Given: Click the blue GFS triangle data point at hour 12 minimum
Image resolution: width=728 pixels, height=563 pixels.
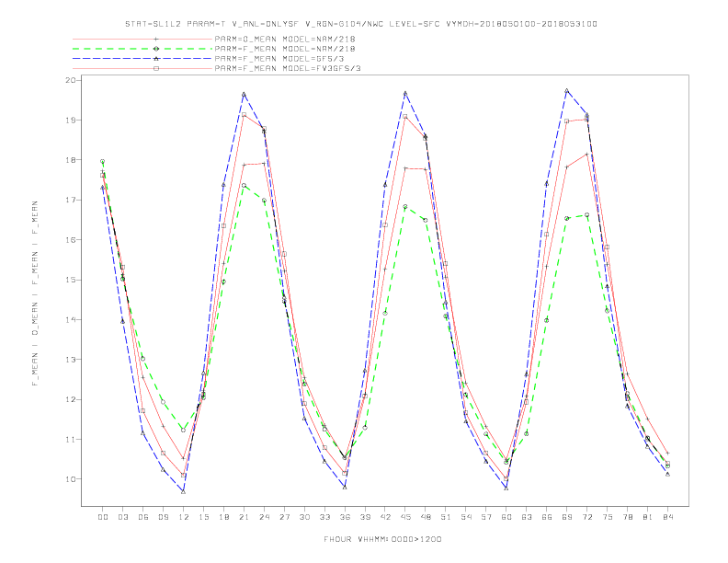Looking at the screenshot, I should [x=184, y=491].
